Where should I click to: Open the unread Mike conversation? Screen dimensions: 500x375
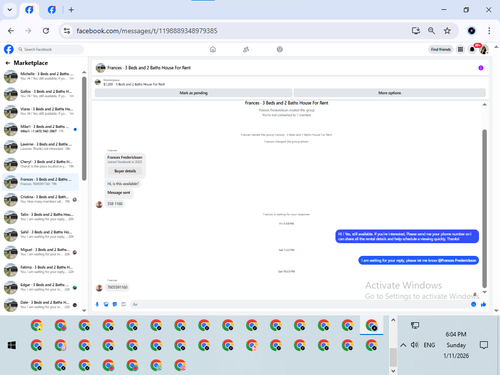(x=40, y=129)
